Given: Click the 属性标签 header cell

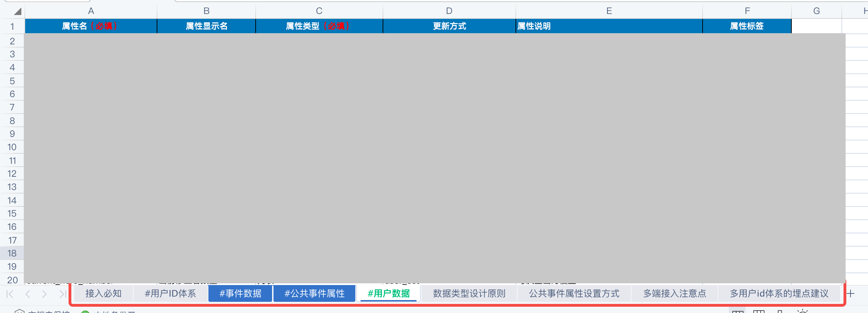Looking at the screenshot, I should click(x=747, y=26).
